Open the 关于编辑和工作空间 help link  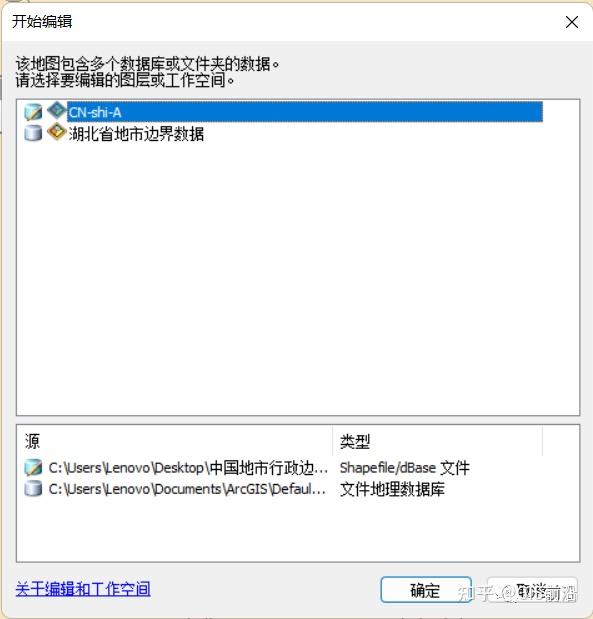[x=83, y=589]
